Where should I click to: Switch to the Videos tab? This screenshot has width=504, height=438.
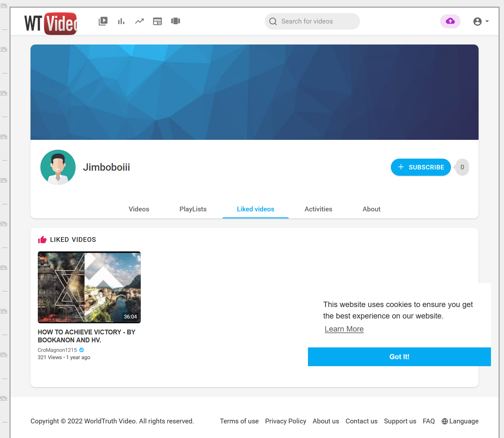tap(139, 209)
